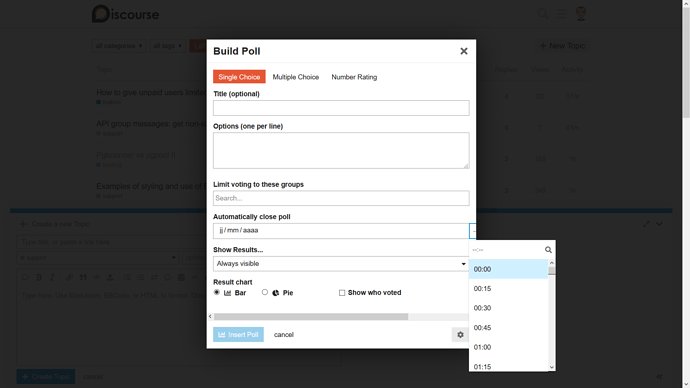Choose 01:15 in the time list
This screenshot has height=388, width=690.
(x=508, y=366)
